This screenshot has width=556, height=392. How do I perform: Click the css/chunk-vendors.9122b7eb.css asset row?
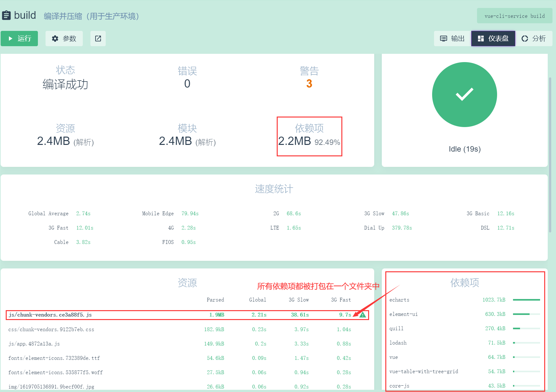[x=51, y=330]
